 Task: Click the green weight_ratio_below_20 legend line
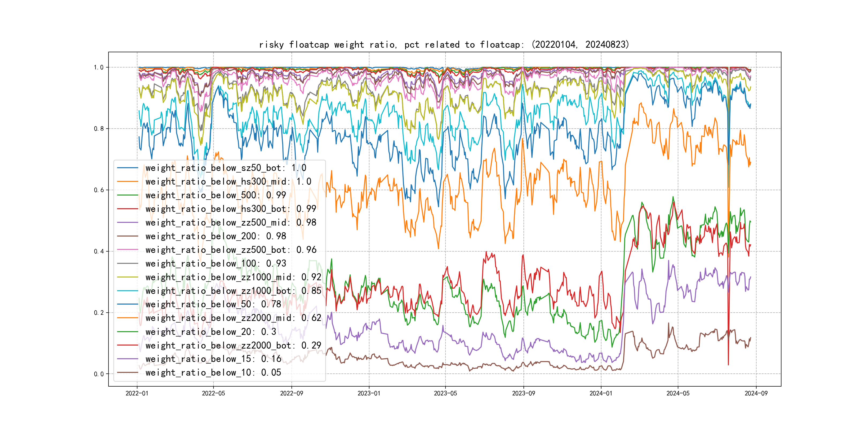pyautogui.click(x=127, y=332)
